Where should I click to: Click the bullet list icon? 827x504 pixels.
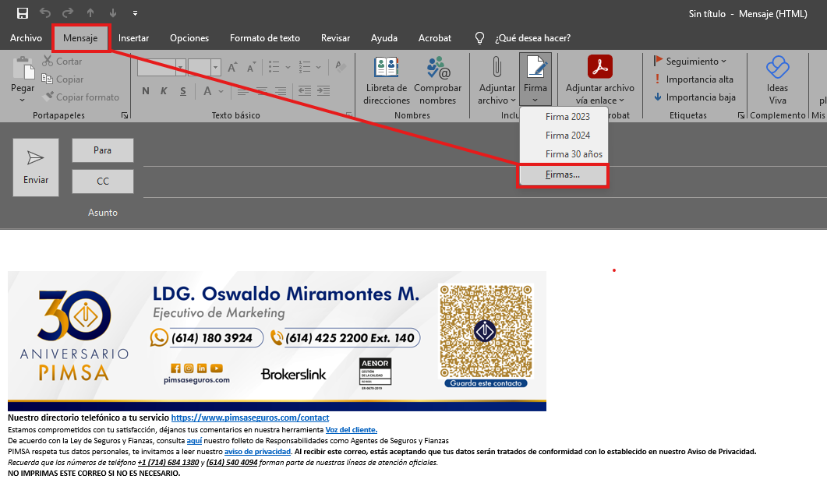coord(274,67)
